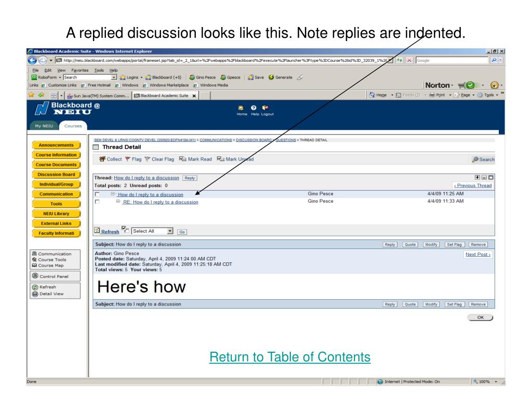Click Return to Table of Contents link

[290, 357]
